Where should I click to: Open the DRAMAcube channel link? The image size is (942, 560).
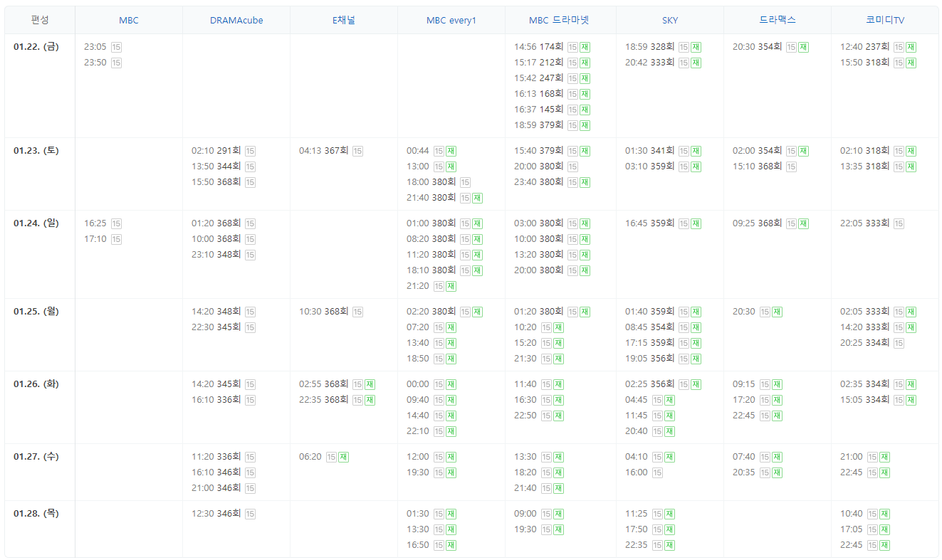[236, 21]
